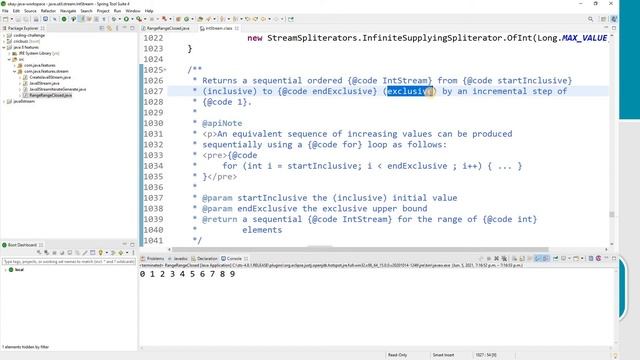Click Link with Editor in Package Explorer
Screen dimensions: 640x360
click(109, 28)
